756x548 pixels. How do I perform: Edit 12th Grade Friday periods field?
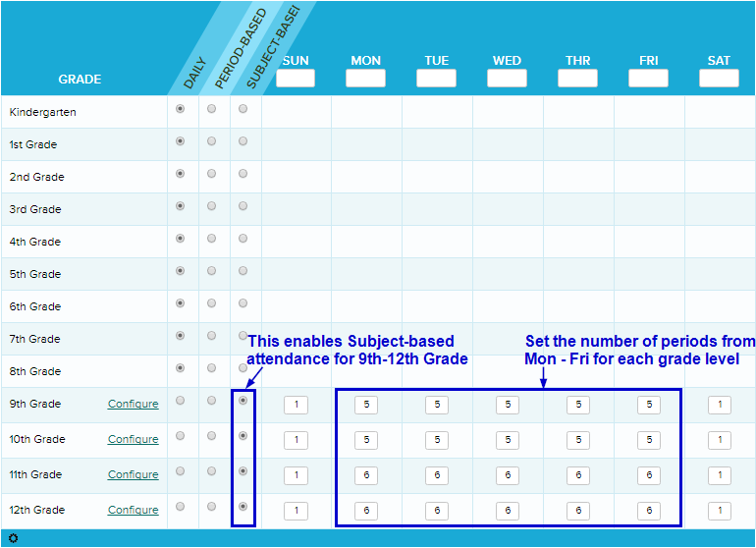click(649, 511)
